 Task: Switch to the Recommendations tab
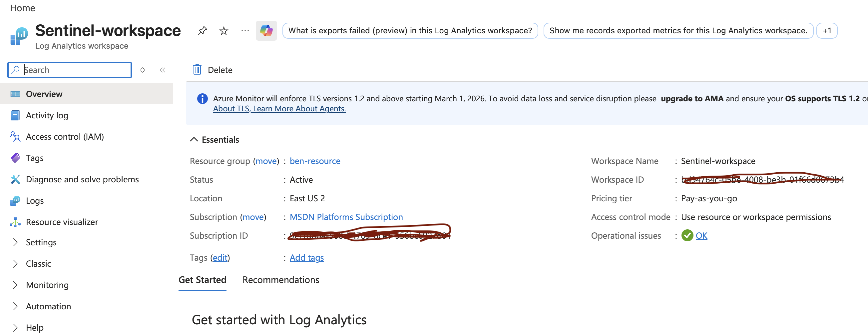(x=281, y=280)
